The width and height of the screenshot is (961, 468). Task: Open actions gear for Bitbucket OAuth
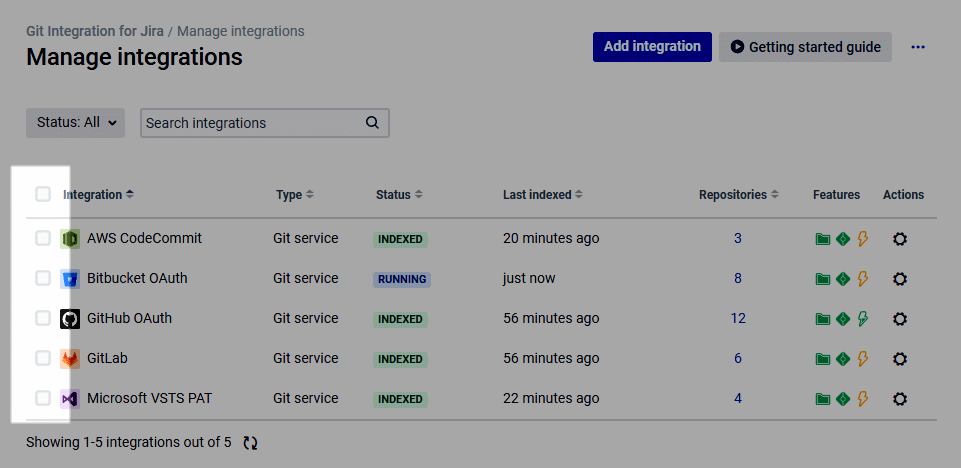coord(900,279)
